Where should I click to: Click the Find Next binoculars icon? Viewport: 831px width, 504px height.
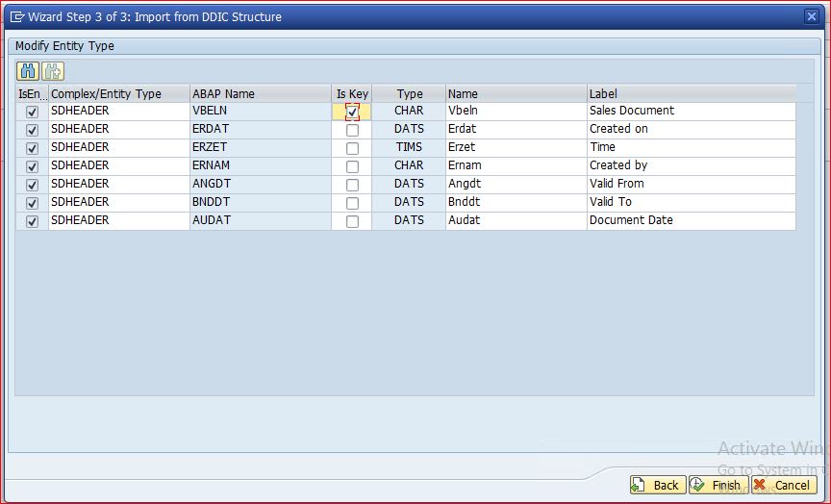click(53, 71)
